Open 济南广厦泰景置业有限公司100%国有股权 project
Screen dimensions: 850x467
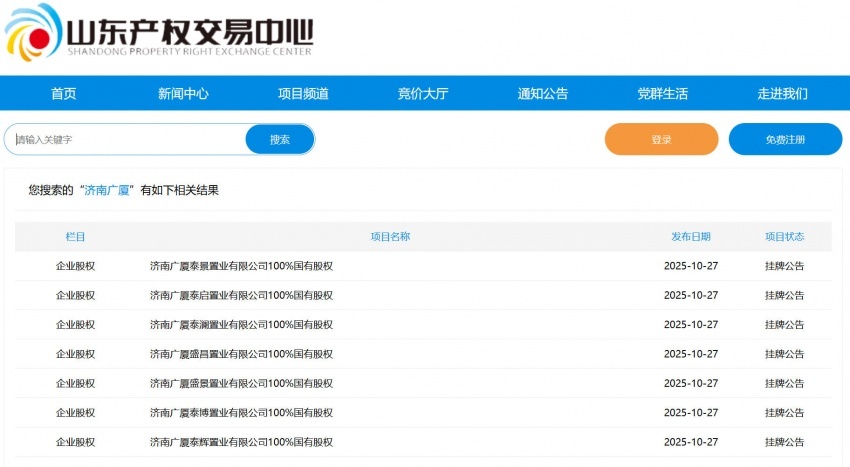pos(241,266)
